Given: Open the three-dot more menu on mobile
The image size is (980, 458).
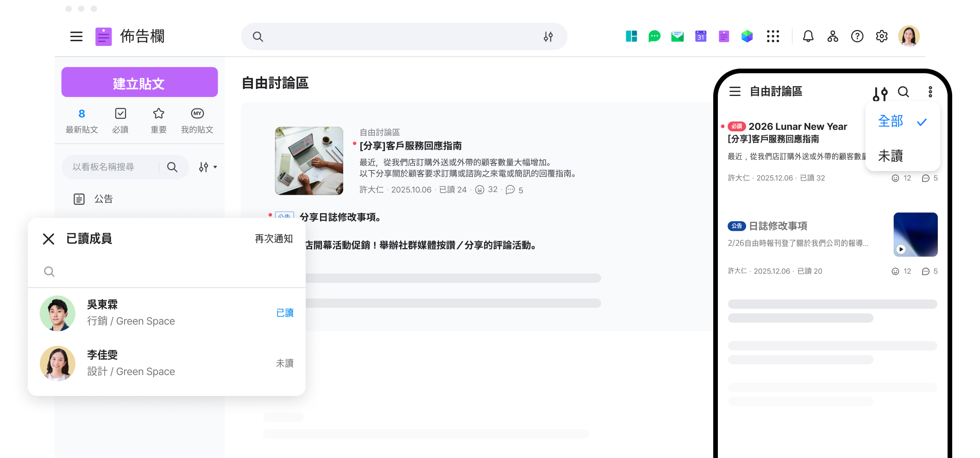Looking at the screenshot, I should (930, 92).
